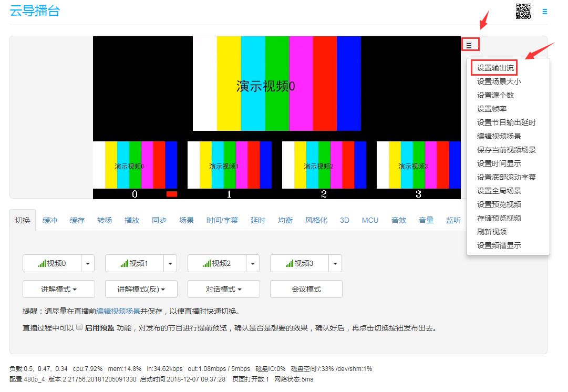Image resolution: width=568 pixels, height=392 pixels.
Task: Go to the 同步 tab
Action: click(x=159, y=220)
